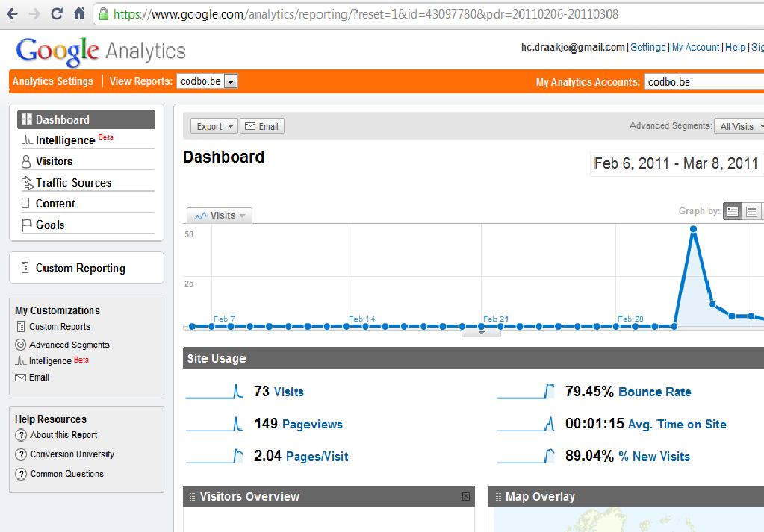Open Conversion University help link
The width and height of the screenshot is (764, 532).
click(x=72, y=454)
